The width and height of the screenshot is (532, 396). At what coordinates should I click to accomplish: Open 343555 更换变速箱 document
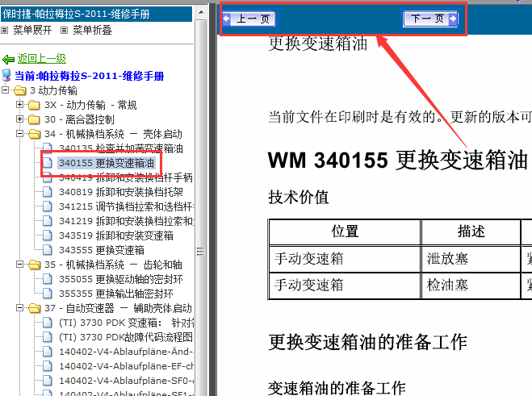click(x=102, y=250)
